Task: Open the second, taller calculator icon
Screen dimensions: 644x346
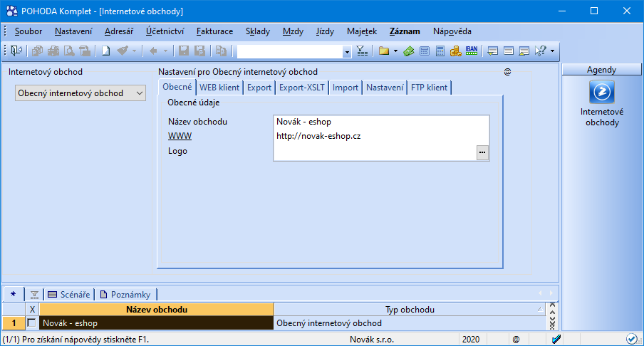Action: point(440,51)
